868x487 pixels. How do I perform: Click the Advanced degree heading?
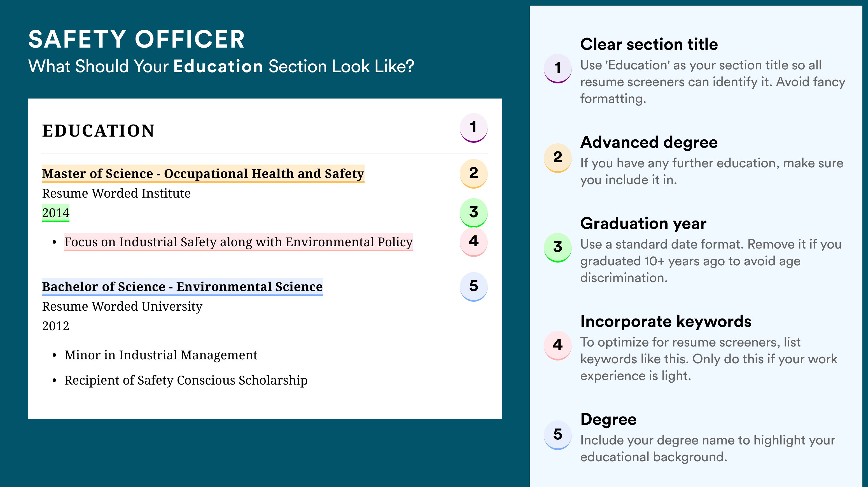[x=649, y=142]
